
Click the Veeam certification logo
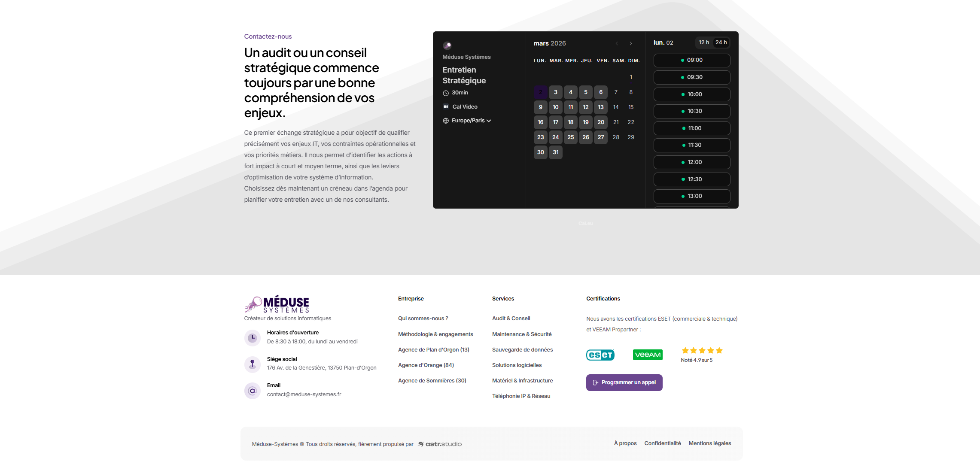648,355
